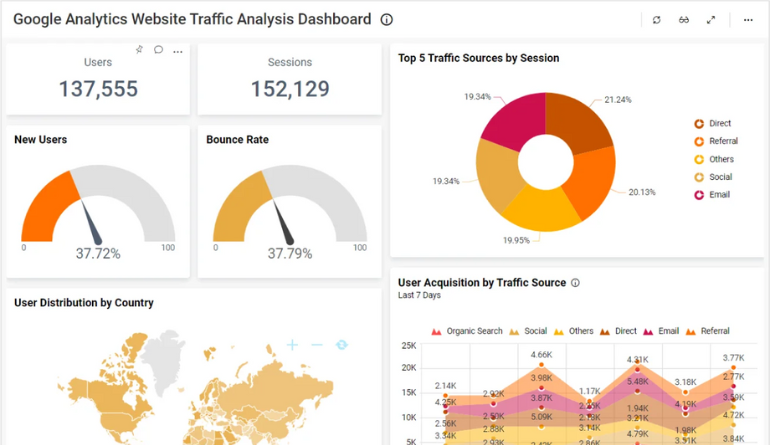This screenshot has height=445, width=770.
Task: Click info icon beside dashboard title
Action: [x=387, y=20]
